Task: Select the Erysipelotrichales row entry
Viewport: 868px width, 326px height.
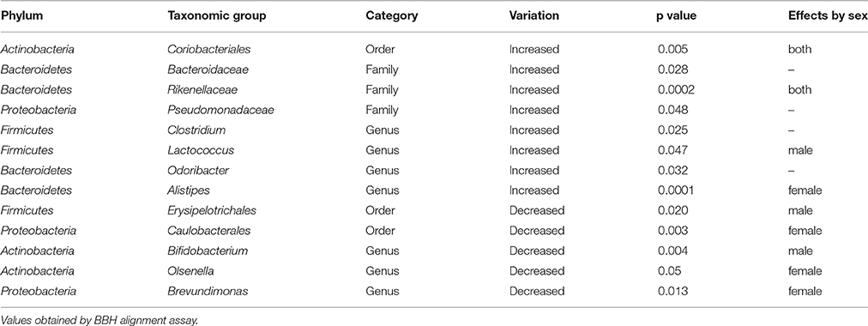Action: tap(212, 210)
